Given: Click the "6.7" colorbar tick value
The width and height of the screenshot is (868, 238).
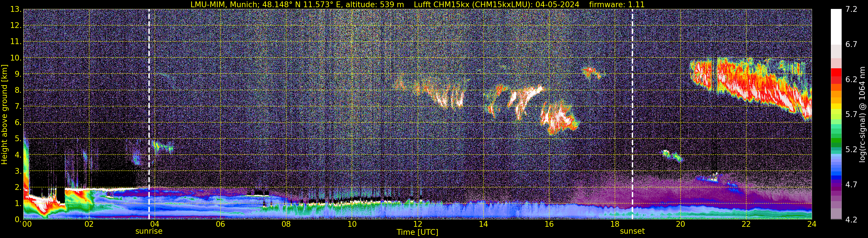Looking at the screenshot, I should coord(851,44).
